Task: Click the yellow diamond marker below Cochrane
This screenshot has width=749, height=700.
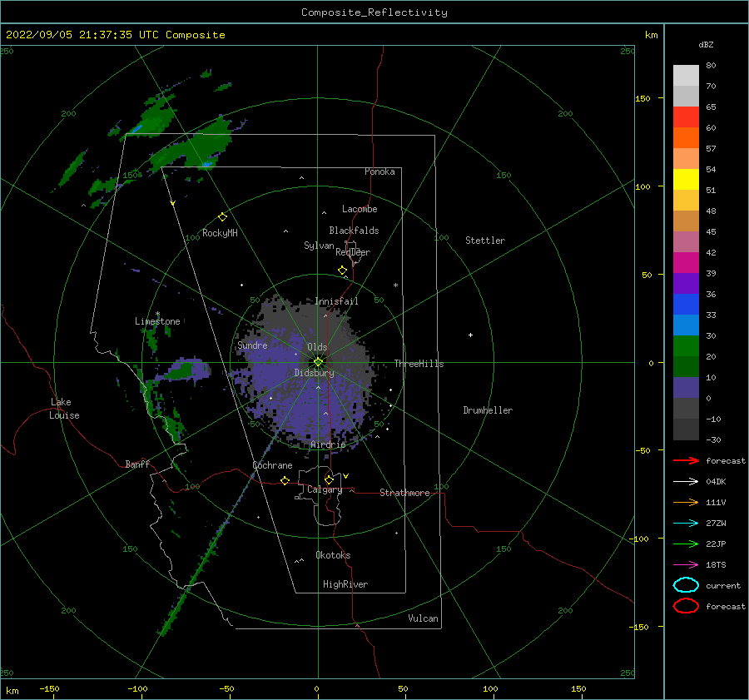Action: pos(285,480)
